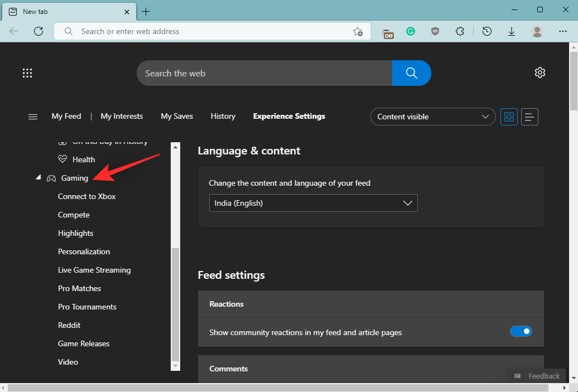This screenshot has height=392, width=578.
Task: Open the Edge Extensions puzzle icon
Action: 460,31
